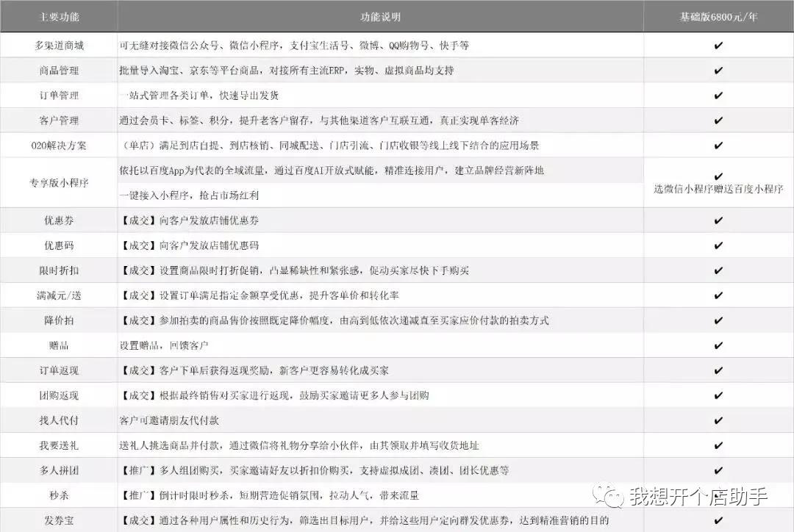794x532 pixels.
Task: Toggle the checkmark in the 订单管理 row
Action: pyautogui.click(x=718, y=96)
